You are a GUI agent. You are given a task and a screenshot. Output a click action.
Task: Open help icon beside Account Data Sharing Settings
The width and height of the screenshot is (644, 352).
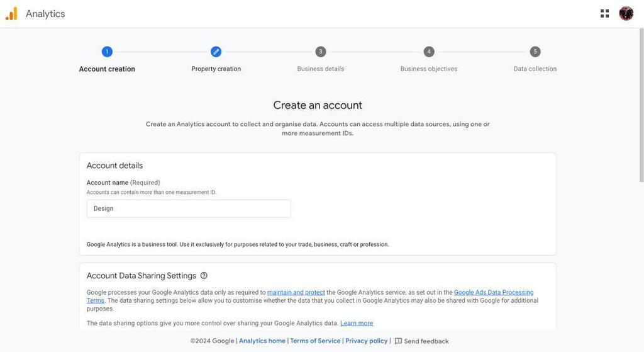[x=204, y=276]
